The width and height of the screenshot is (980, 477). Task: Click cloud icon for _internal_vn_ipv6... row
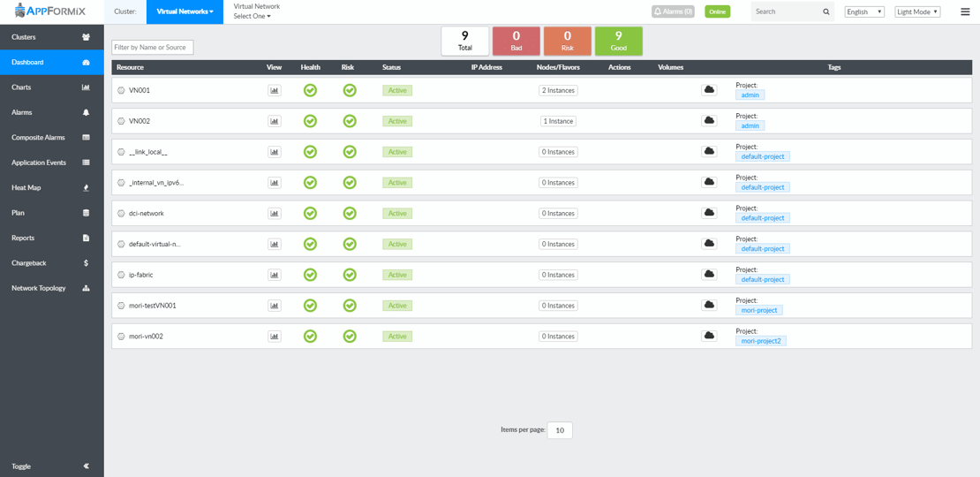[709, 183]
